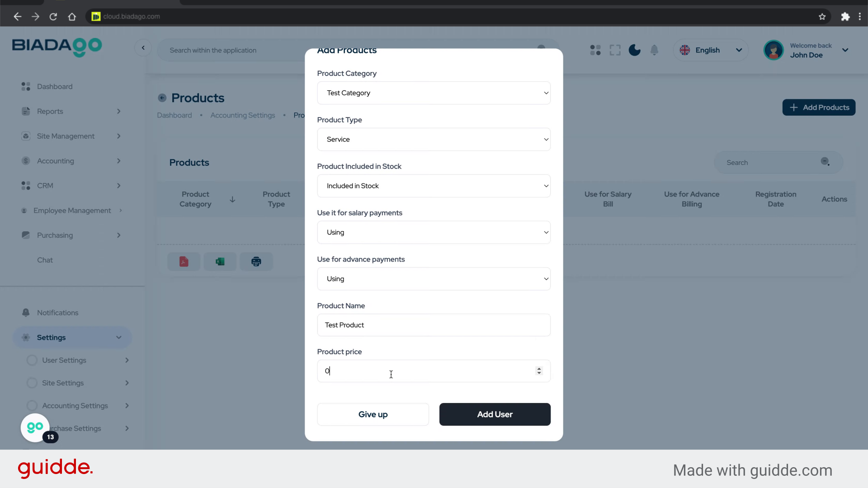Viewport: 868px width, 488px height.
Task: Select Accounting Settings radio circle
Action: click(32, 406)
